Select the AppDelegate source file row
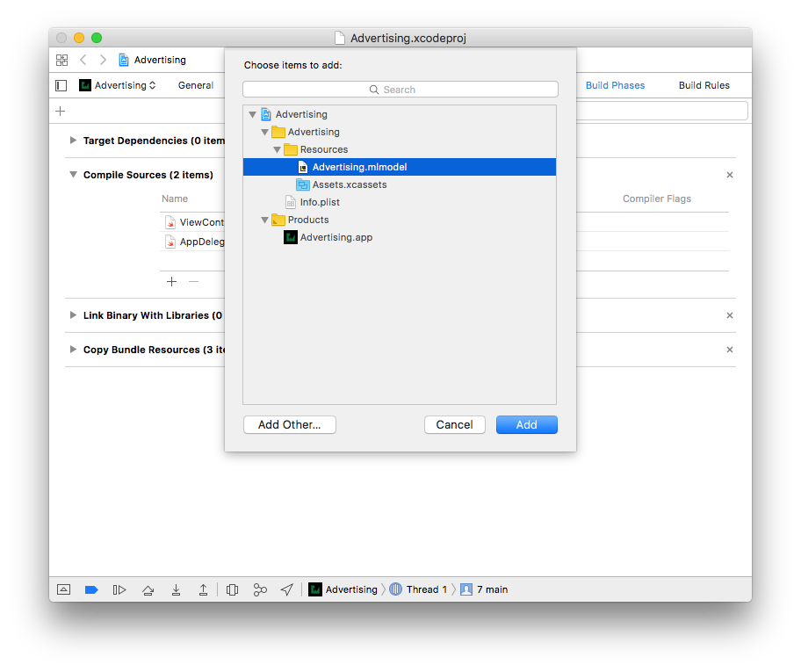The image size is (801, 672). (194, 242)
